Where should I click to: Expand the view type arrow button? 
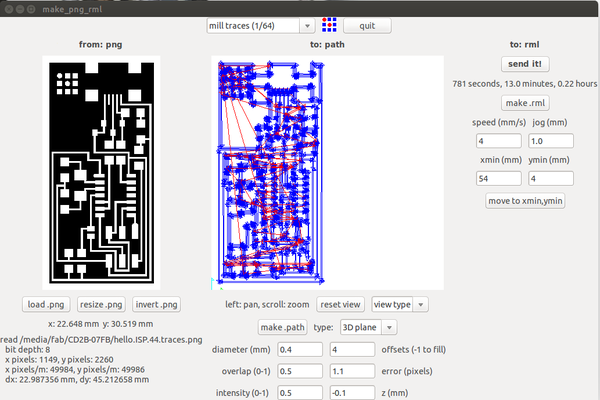421,304
